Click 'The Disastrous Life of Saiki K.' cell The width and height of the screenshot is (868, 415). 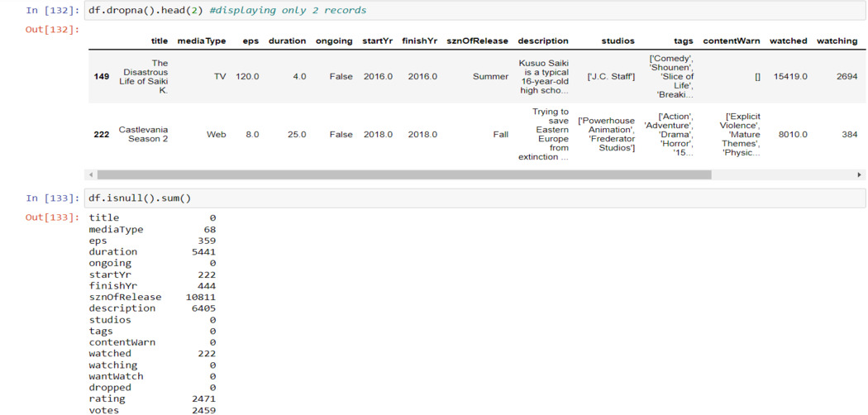pos(145,76)
